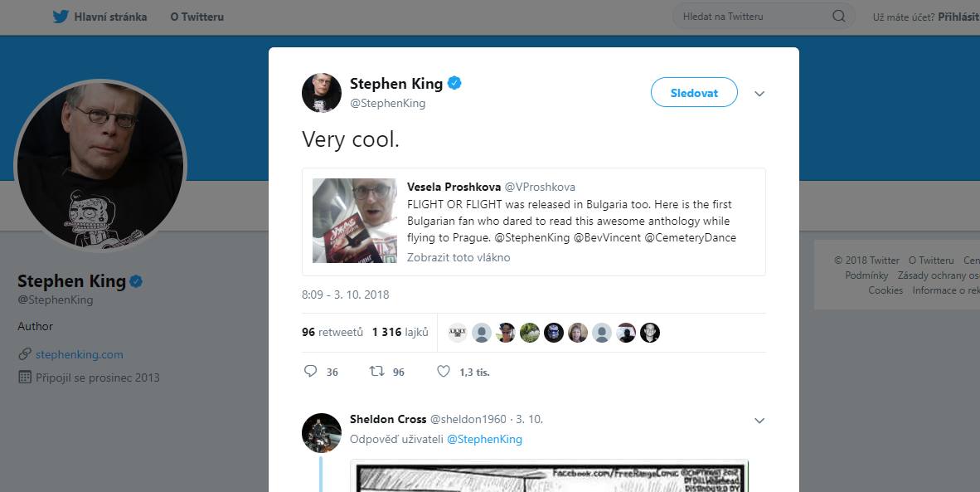Open the quoted tweet's photo thumbnail

355,221
